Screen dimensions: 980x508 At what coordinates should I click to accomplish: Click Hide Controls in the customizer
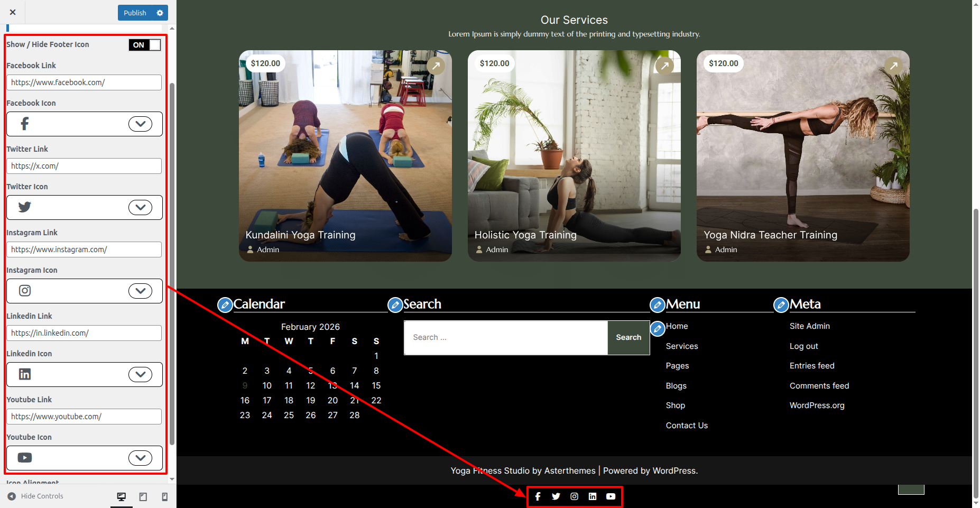click(x=36, y=496)
